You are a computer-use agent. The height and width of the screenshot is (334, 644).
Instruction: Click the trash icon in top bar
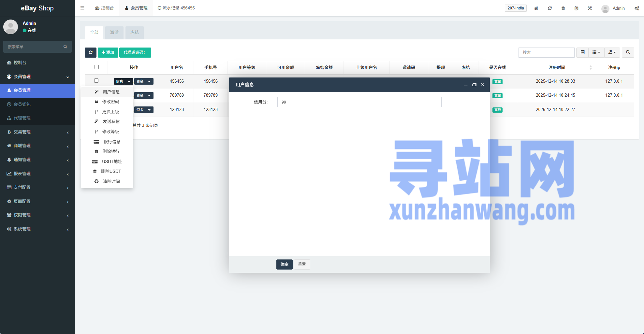pyautogui.click(x=563, y=8)
